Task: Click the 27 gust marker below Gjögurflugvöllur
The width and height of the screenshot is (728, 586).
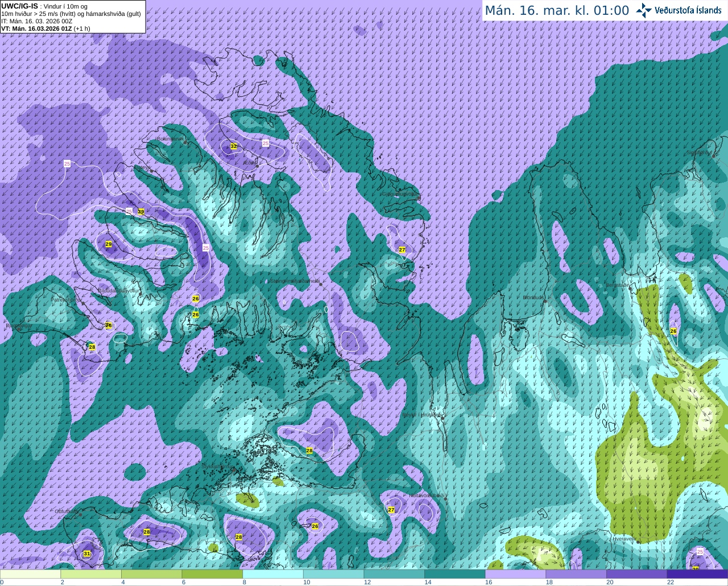Action: (402, 250)
